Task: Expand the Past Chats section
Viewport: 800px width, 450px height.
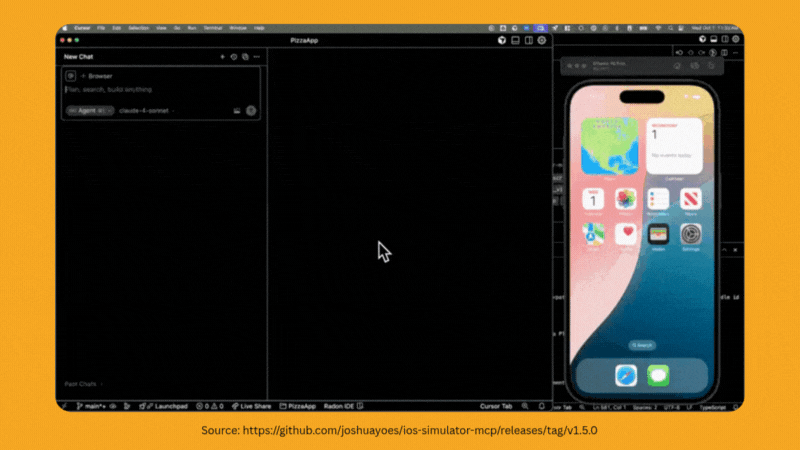Action: pyautogui.click(x=84, y=384)
